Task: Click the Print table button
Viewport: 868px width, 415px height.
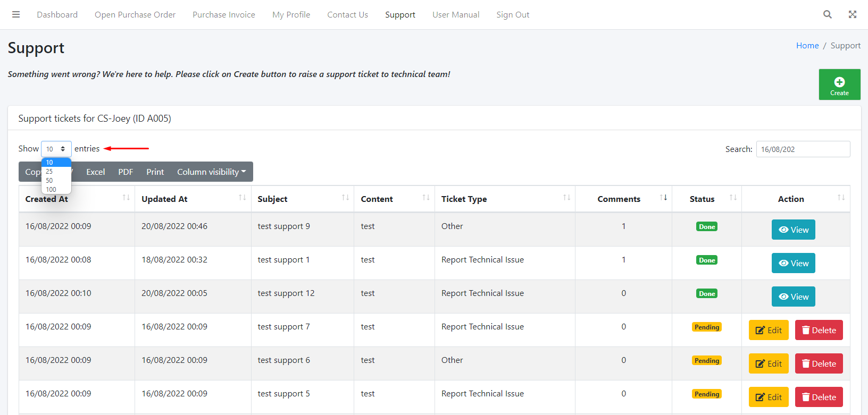Action: pyautogui.click(x=155, y=172)
